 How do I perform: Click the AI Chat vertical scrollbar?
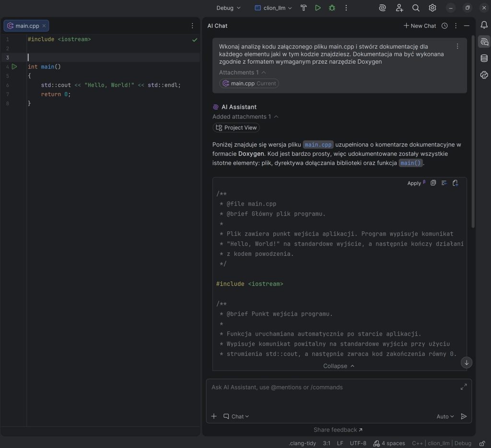pos(473,132)
